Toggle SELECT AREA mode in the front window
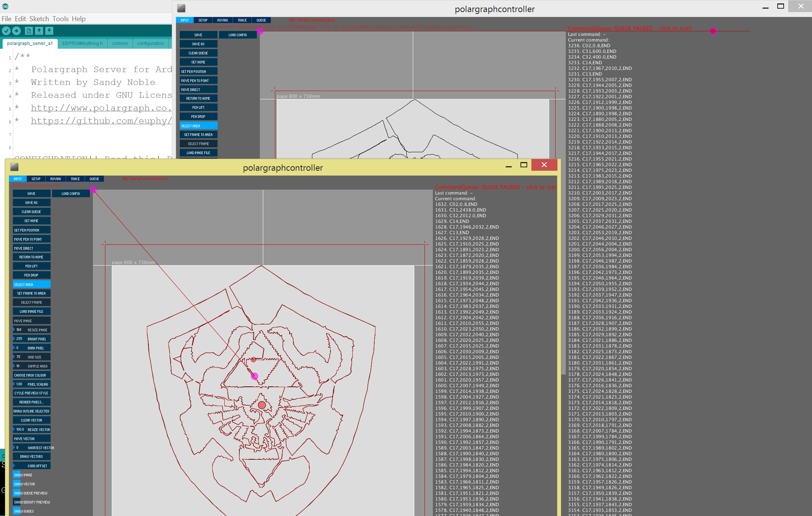Screen dimensions: 812x516 [x=32, y=284]
